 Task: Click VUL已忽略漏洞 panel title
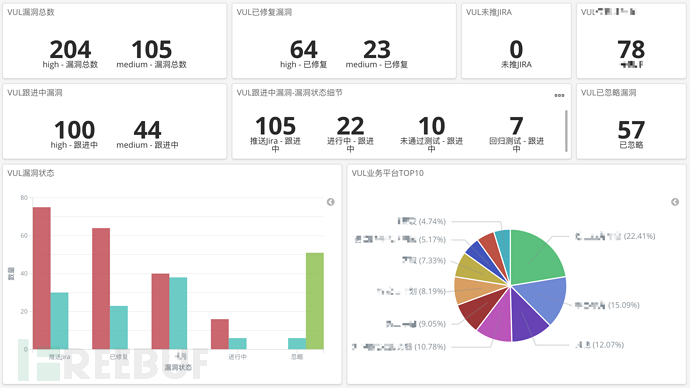(609, 93)
